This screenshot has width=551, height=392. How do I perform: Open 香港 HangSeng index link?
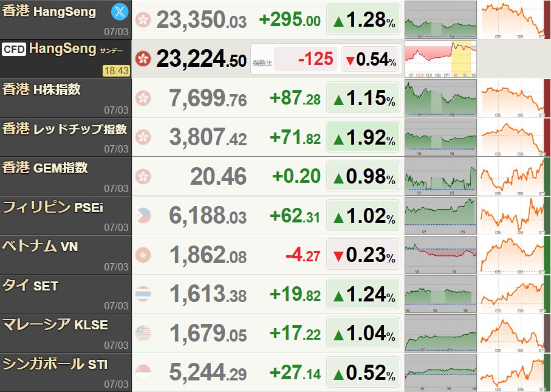49,12
